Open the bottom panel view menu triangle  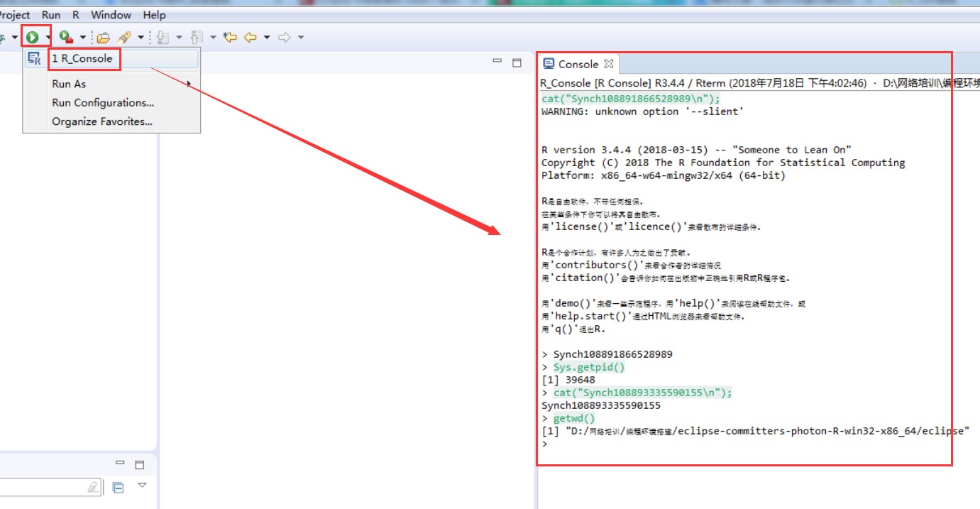pyautogui.click(x=142, y=486)
